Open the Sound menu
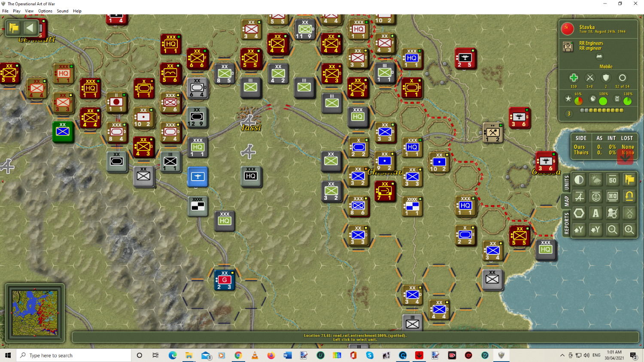This screenshot has width=644, height=362. (x=63, y=11)
